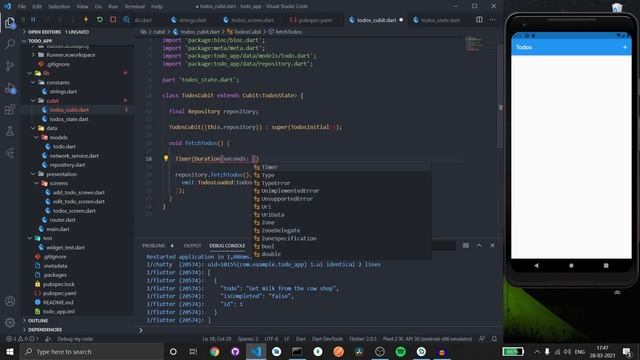The image size is (640, 360).
Task: Click Flutter 2.0.3 version in status bar
Action: click(x=363, y=339)
